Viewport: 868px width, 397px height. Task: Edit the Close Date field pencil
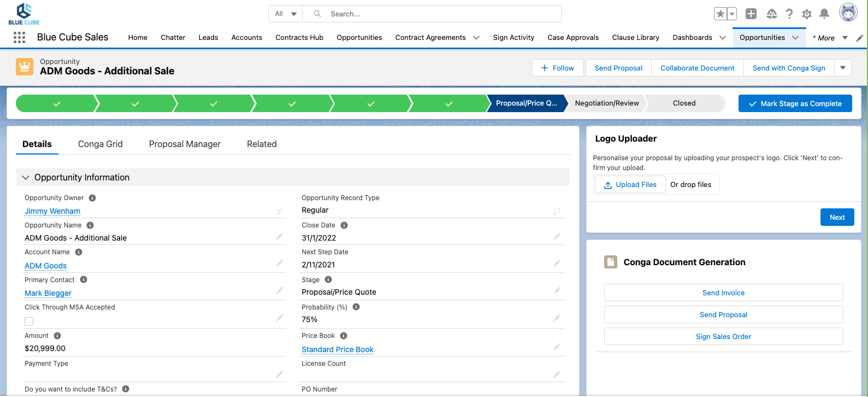(x=557, y=237)
